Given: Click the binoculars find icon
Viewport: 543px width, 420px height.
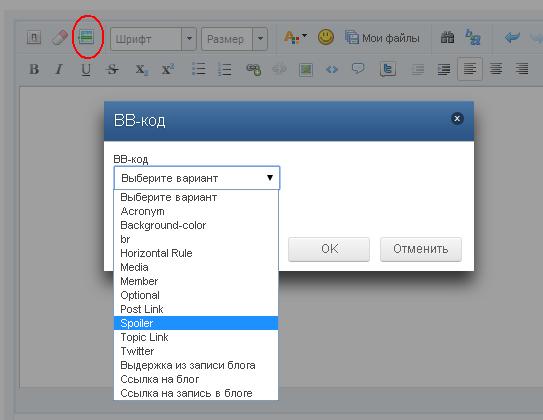Looking at the screenshot, I should (447, 37).
